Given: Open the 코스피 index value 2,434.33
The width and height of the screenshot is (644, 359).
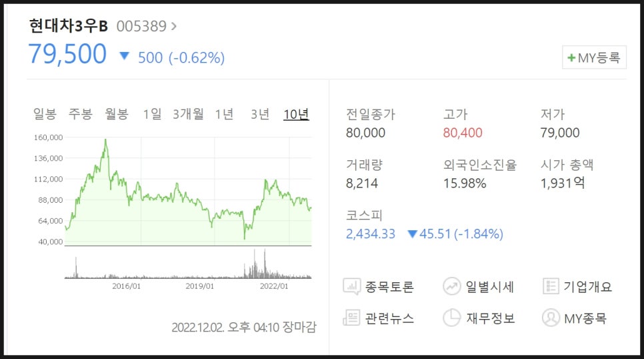Looking at the screenshot, I should (x=370, y=234).
